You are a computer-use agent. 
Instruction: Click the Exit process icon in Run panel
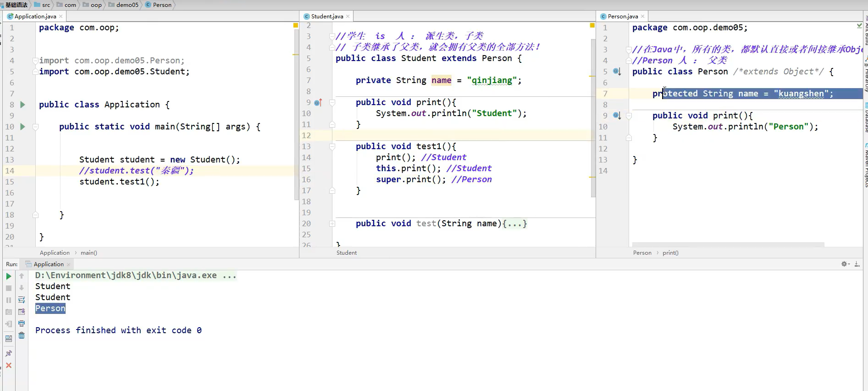(x=8, y=324)
